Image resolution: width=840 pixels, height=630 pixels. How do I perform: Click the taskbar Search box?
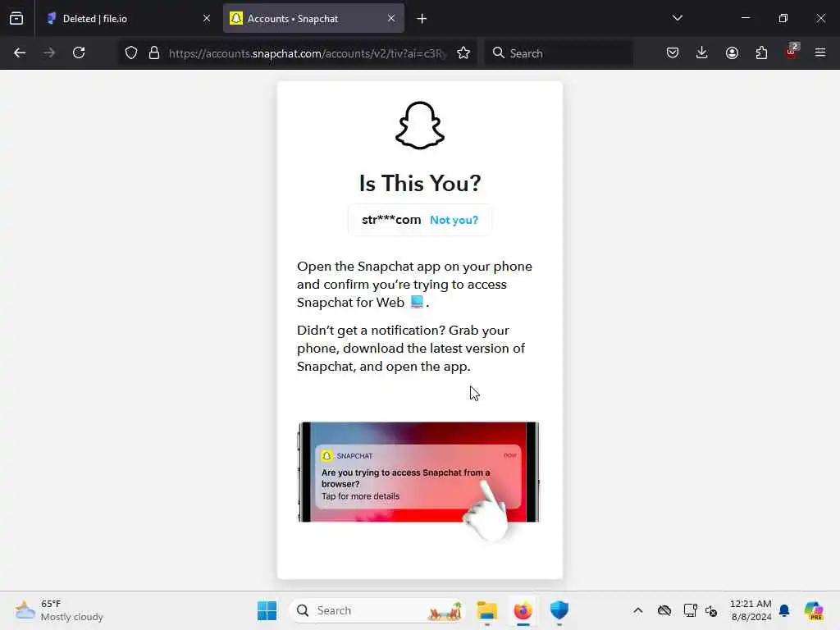point(377,610)
